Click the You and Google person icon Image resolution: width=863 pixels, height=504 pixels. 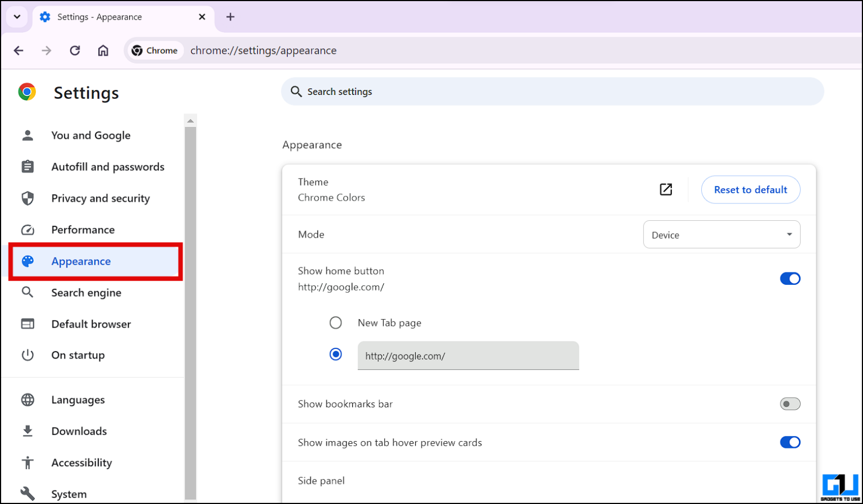(28, 135)
